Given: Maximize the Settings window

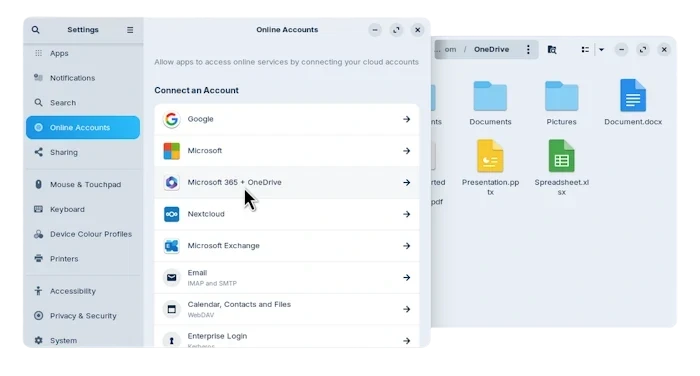Looking at the screenshot, I should [x=396, y=30].
